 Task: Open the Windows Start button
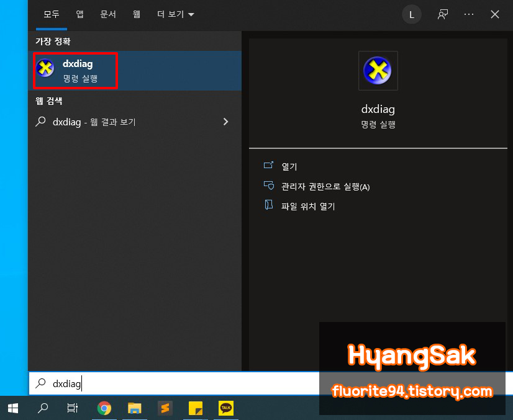13,408
